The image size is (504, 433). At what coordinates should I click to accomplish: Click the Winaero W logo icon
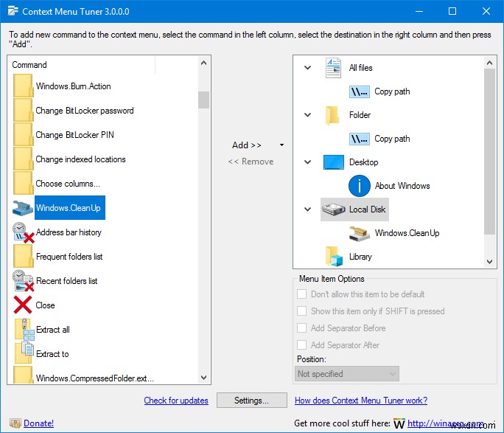coord(399,423)
